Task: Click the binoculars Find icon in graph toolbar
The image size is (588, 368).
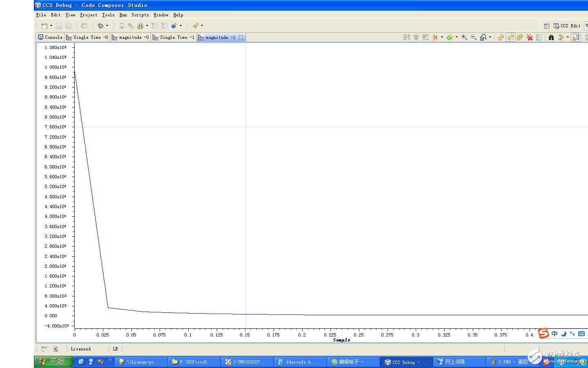Action: (x=551, y=37)
